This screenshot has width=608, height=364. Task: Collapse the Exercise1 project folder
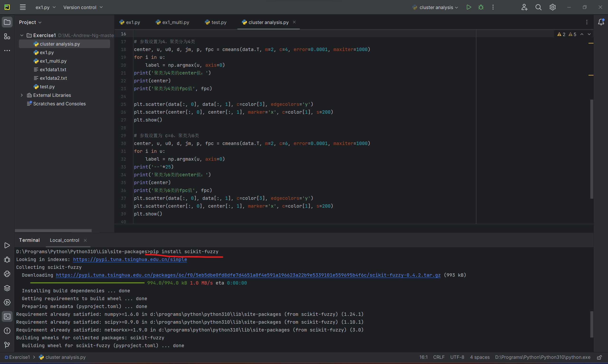click(22, 35)
